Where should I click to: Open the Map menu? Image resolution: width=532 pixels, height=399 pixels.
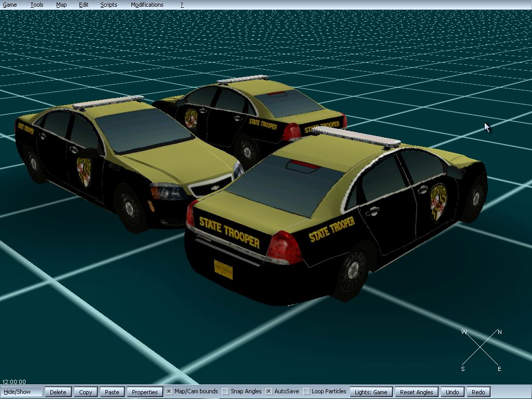(x=61, y=5)
